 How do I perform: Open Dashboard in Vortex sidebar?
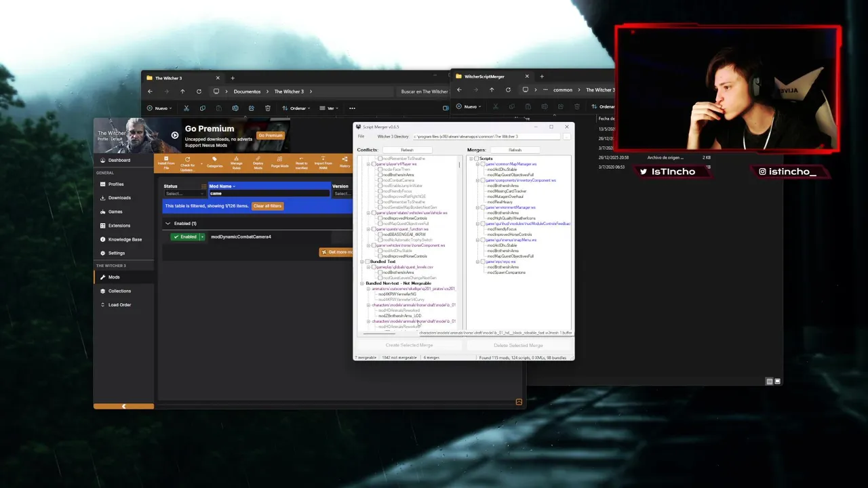coord(119,160)
